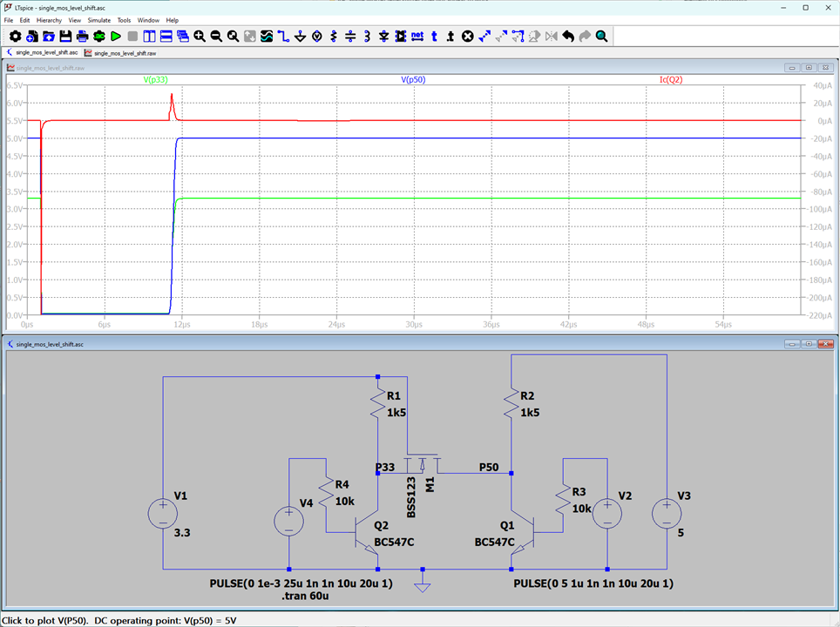Click the Save floppy disk icon
Screen dimensions: 840x627
(65, 37)
